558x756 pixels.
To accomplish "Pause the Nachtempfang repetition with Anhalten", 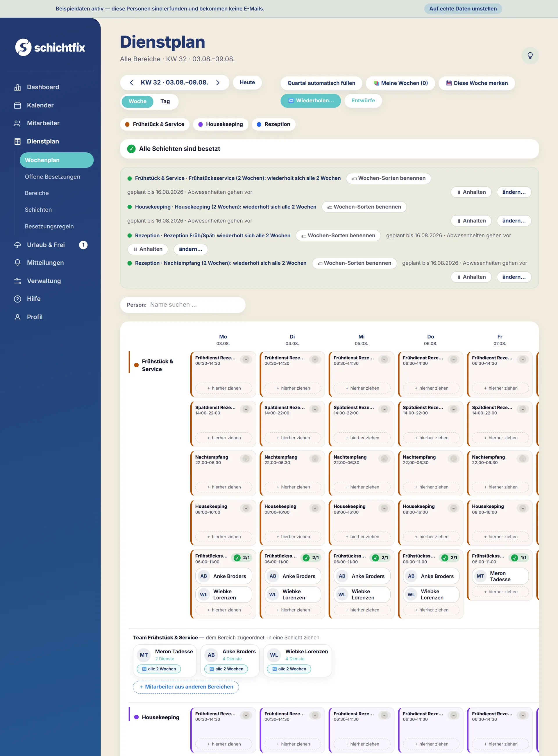I will pyautogui.click(x=471, y=277).
